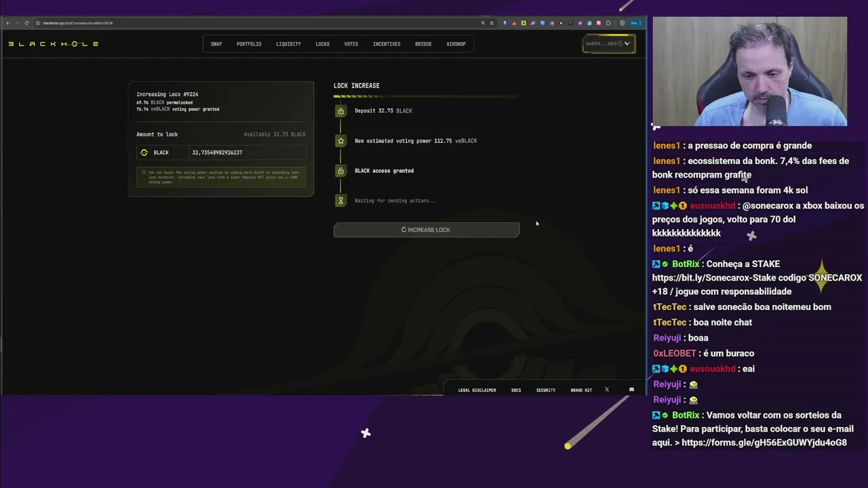Click the Lock Increase progress bar
868x488 pixels.
[426, 96]
